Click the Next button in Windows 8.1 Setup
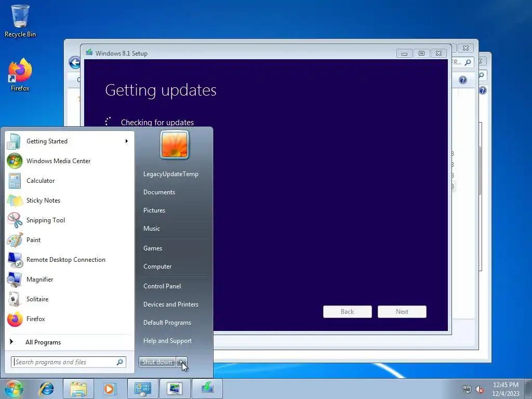The height and width of the screenshot is (399, 532). pyautogui.click(x=402, y=312)
